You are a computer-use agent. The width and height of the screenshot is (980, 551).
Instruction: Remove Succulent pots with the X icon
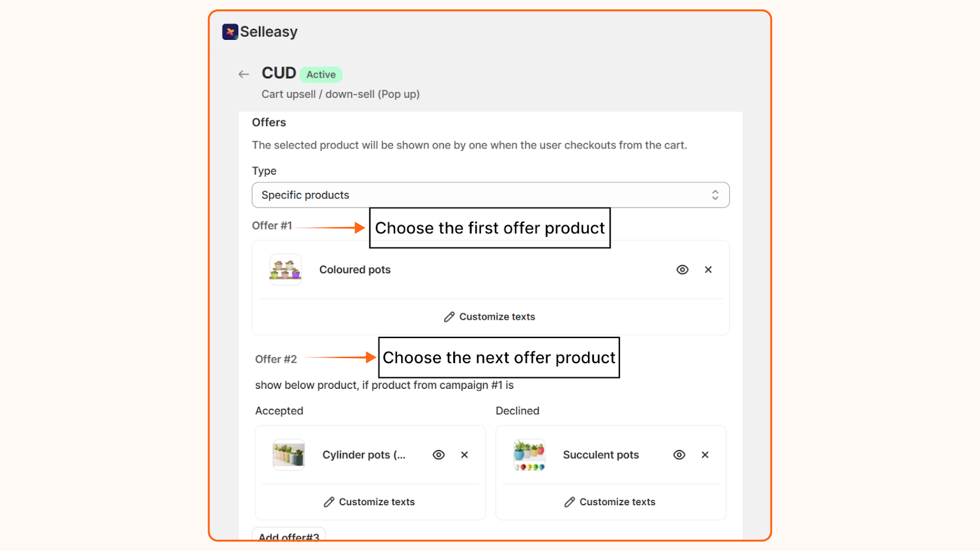pos(705,454)
